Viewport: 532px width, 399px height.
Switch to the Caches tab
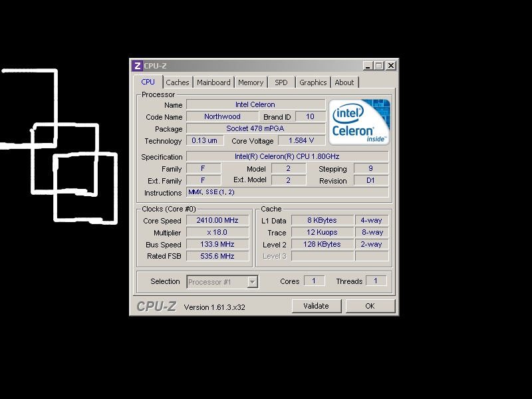point(178,82)
